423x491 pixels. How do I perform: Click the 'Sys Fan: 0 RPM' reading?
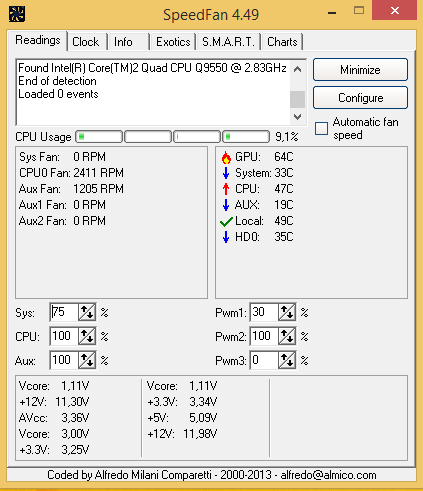point(62,157)
